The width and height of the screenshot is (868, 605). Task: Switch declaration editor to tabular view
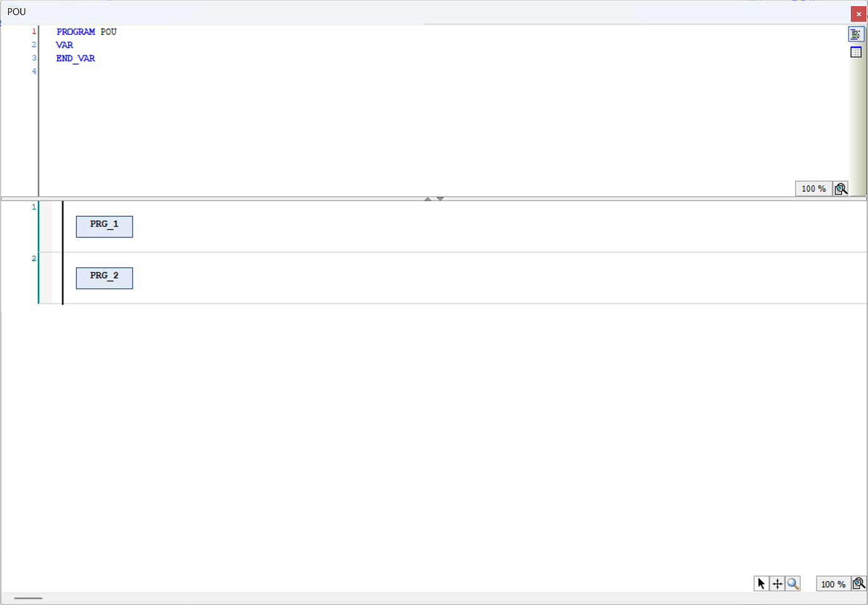pos(856,52)
